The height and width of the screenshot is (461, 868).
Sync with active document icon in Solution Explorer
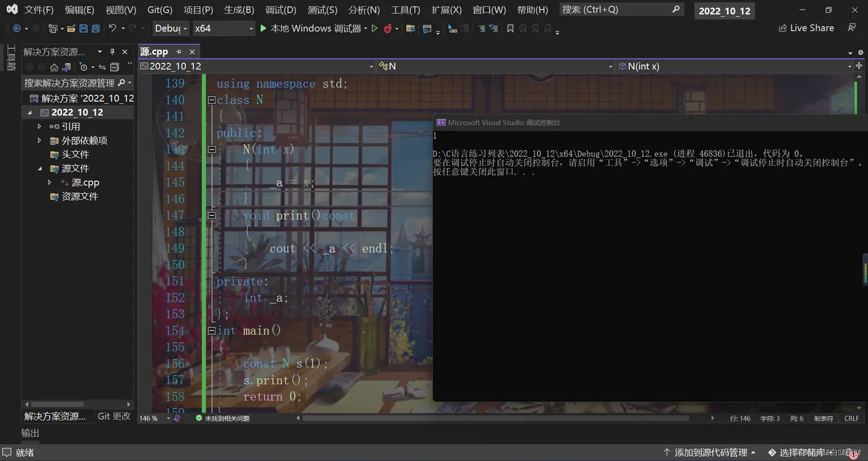coord(102,67)
